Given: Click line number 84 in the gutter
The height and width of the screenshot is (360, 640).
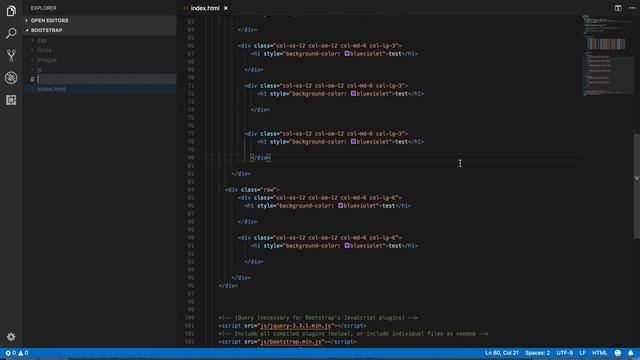Looking at the screenshot, I should [x=191, y=190].
